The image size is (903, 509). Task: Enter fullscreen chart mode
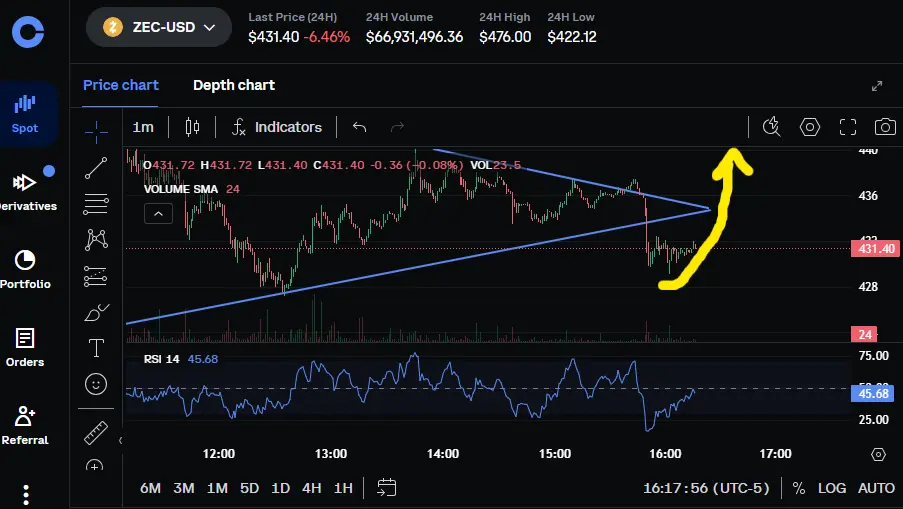pyautogui.click(x=848, y=127)
